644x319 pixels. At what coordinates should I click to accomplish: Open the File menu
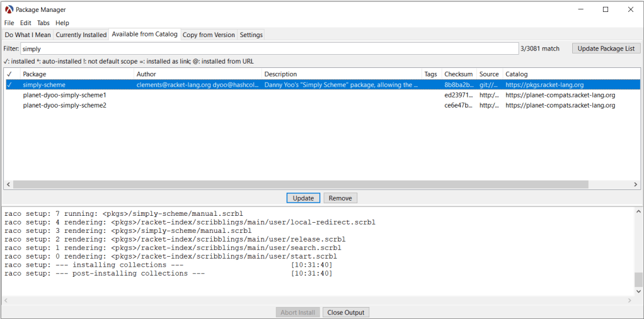9,23
